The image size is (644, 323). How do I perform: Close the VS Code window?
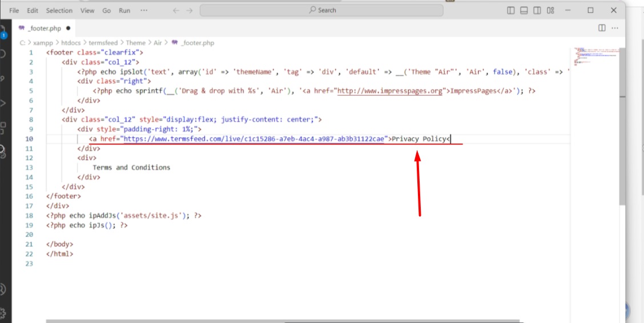[614, 10]
